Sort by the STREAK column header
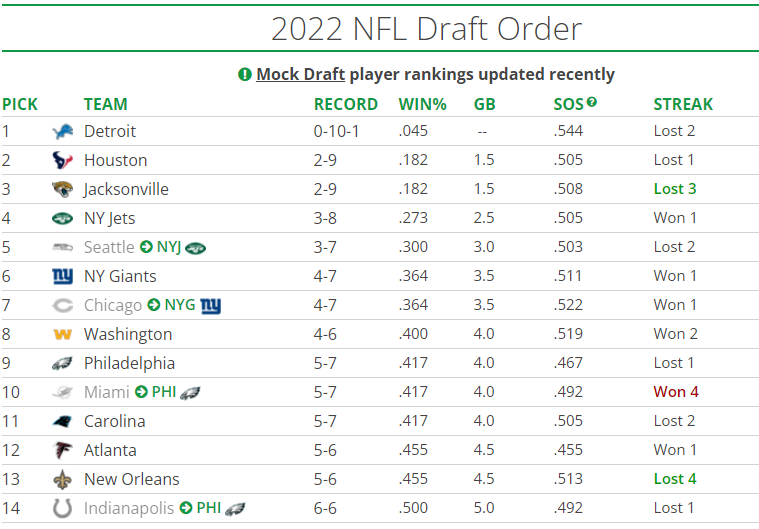This screenshot has height=529, width=759. 683,104
